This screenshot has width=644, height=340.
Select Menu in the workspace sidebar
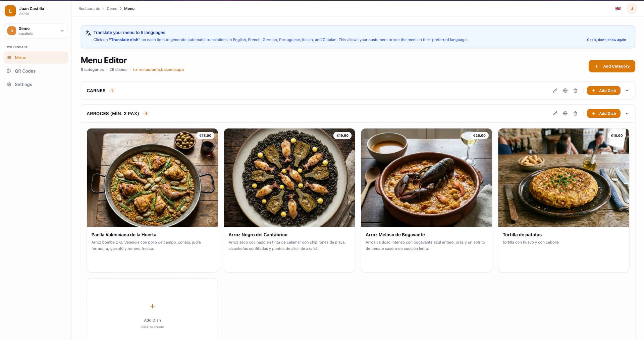(36, 58)
